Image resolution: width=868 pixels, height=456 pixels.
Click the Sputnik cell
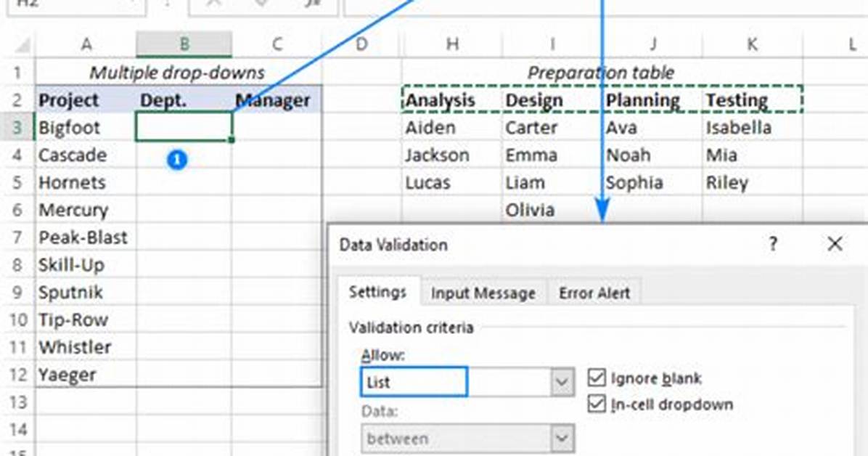point(86,292)
